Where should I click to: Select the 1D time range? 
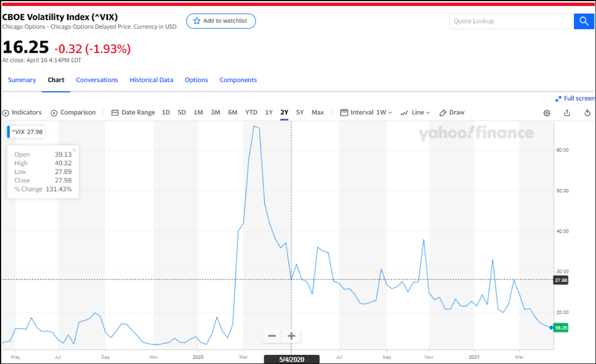(x=166, y=113)
